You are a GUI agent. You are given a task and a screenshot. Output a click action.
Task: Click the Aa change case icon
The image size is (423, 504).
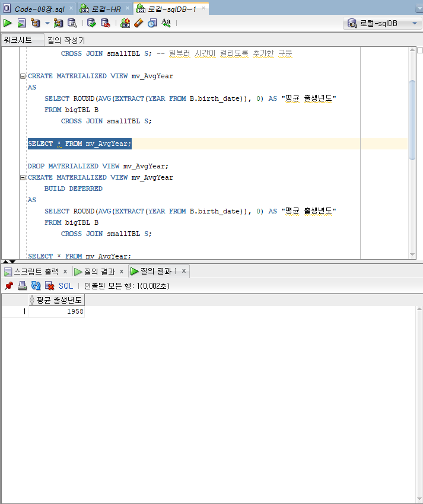[x=166, y=23]
